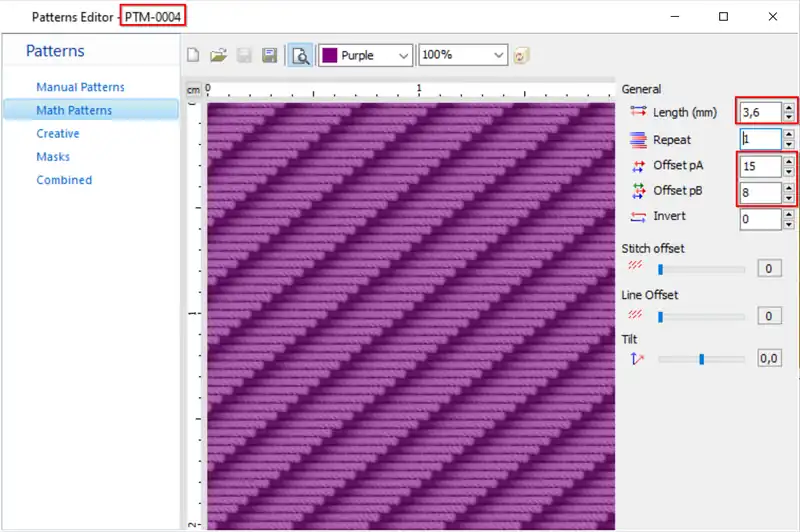Click the General section label
This screenshot has height=532, width=800.
[x=641, y=89]
